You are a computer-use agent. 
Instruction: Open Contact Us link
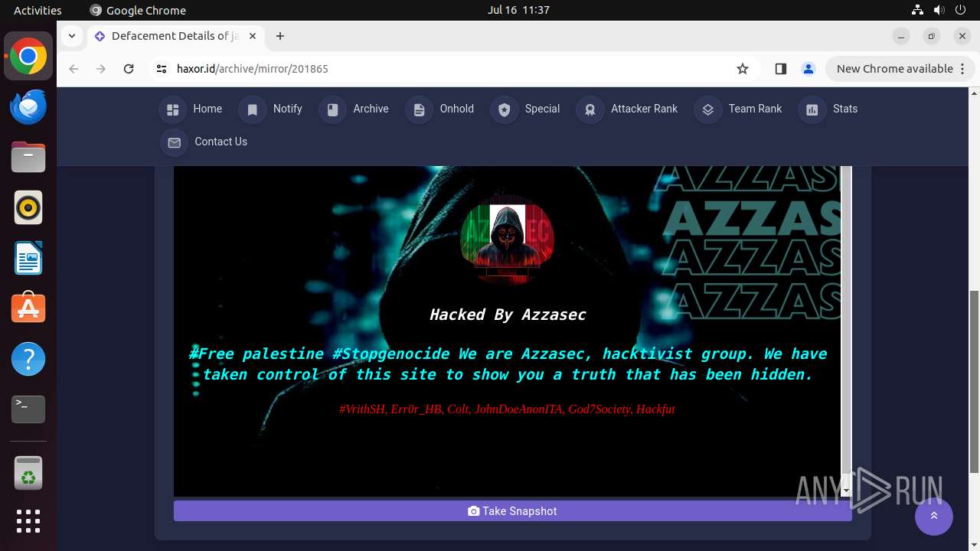point(220,142)
